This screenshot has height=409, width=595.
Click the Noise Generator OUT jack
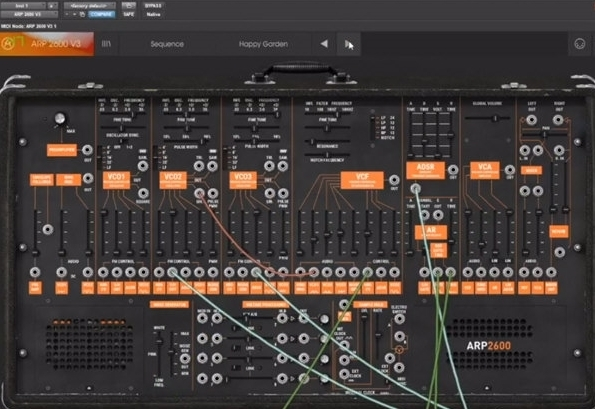click(x=185, y=359)
